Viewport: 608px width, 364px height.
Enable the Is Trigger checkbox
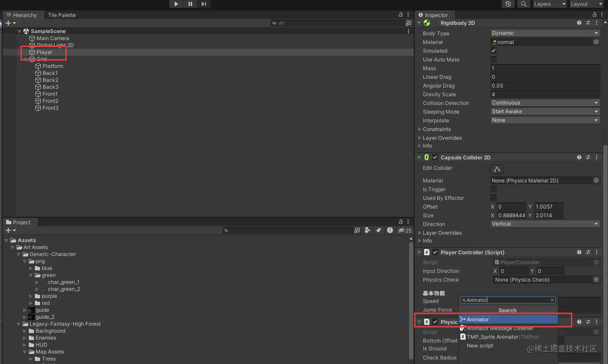[x=493, y=189]
